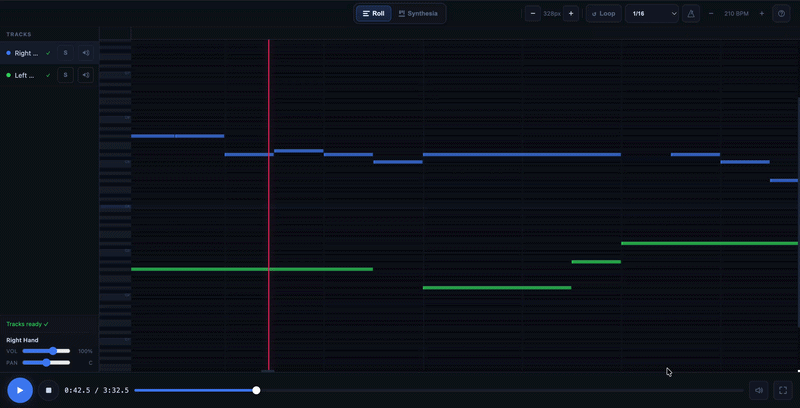Mute the Left Hand track

coord(86,75)
